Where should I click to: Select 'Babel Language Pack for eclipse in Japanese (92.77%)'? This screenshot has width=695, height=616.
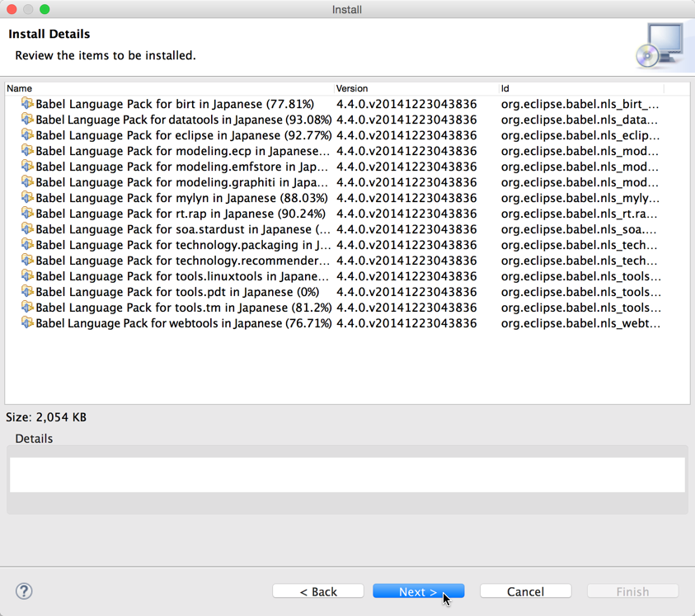pyautogui.click(x=184, y=135)
